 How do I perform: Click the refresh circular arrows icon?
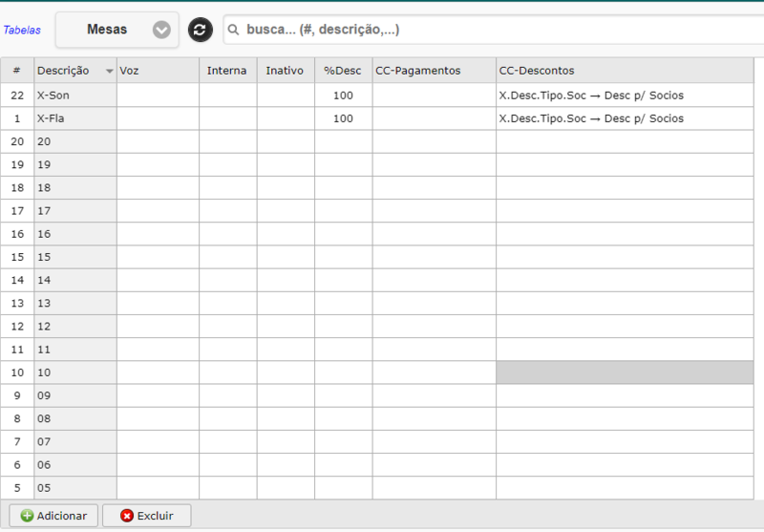coord(201,30)
